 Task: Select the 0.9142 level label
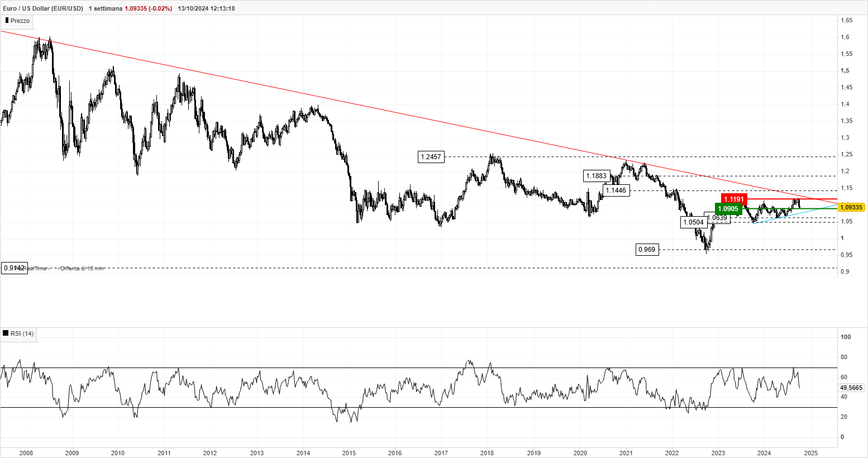click(14, 268)
